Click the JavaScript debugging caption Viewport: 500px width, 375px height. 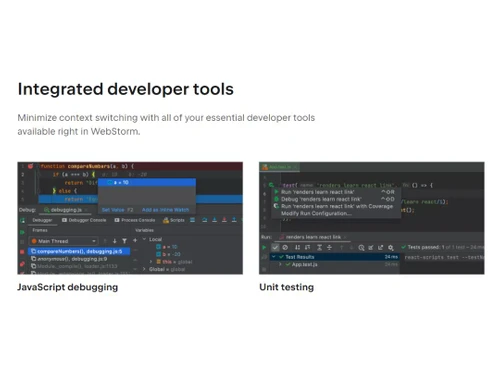tap(68, 287)
